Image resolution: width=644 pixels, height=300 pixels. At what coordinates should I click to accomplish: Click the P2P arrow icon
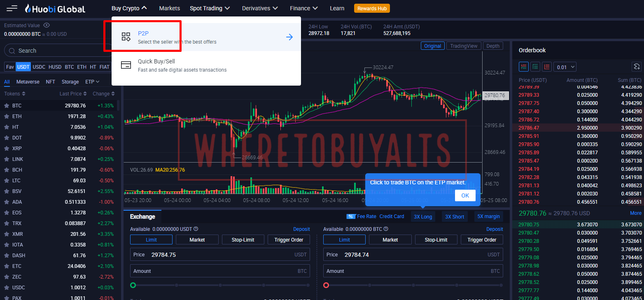289,37
